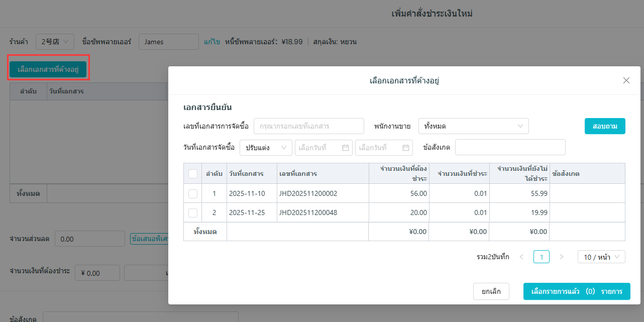Confirm with เลือกรายการแล้ว (0) รายการ button
The image size is (644, 322).
pyautogui.click(x=576, y=291)
